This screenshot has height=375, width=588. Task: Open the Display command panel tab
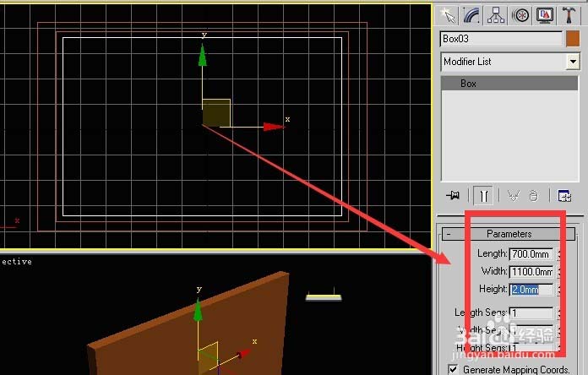545,15
